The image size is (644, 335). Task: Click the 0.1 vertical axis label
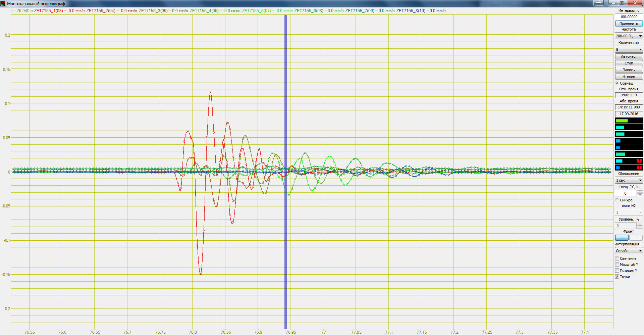[7, 103]
